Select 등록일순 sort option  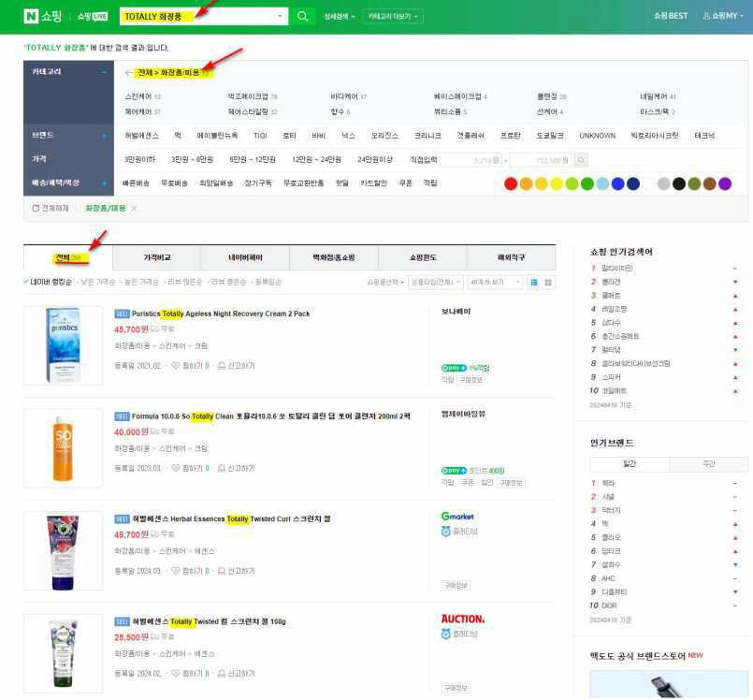[x=268, y=282]
